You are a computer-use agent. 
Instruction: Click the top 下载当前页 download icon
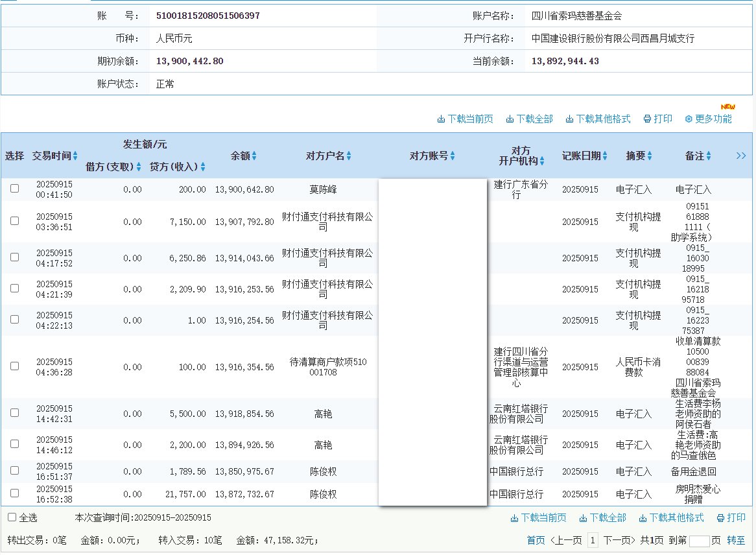[441, 119]
